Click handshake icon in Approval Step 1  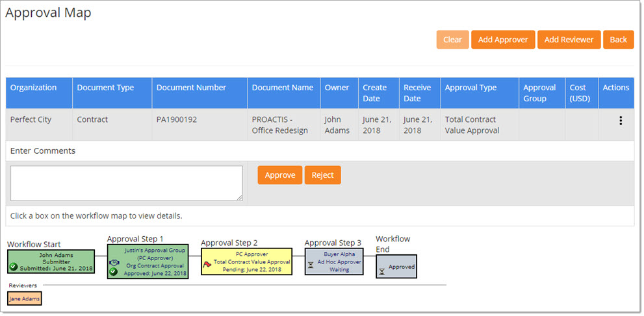114,262
